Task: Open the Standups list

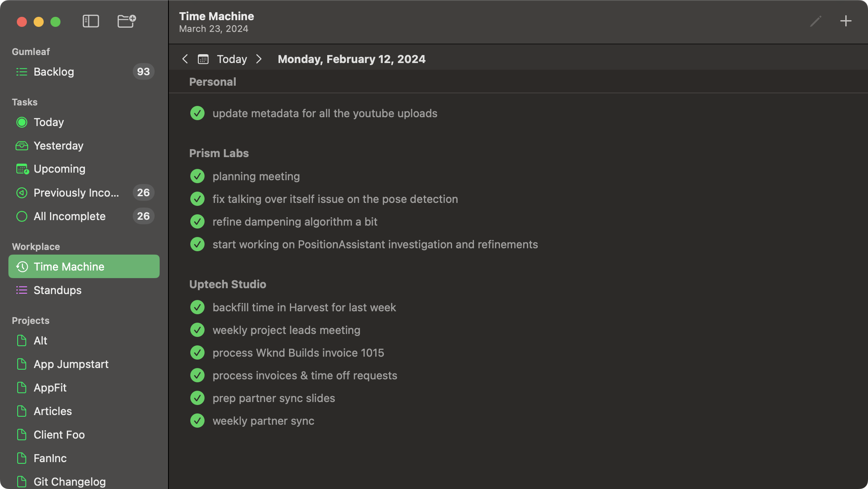Action: [58, 290]
